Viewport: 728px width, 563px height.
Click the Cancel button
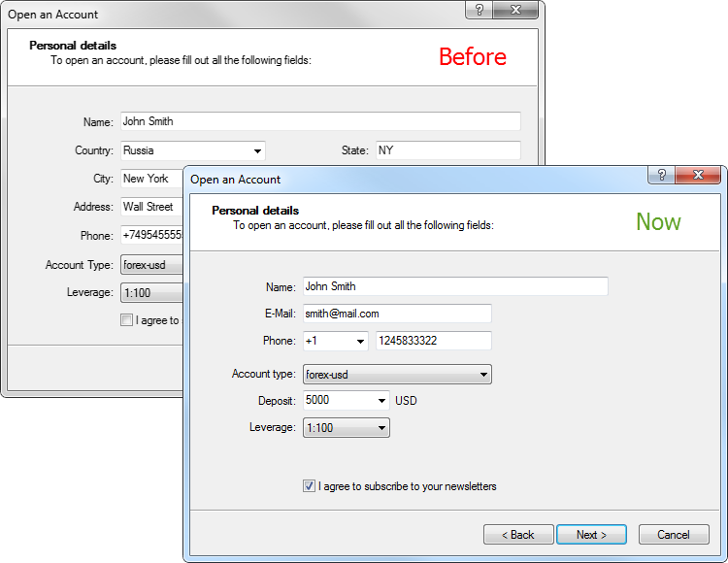click(x=674, y=535)
